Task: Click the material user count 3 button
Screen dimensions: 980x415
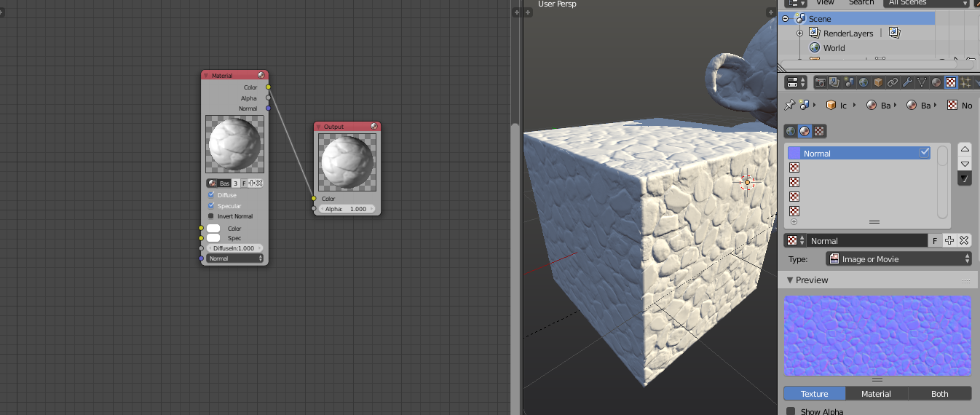Action: pyautogui.click(x=235, y=183)
